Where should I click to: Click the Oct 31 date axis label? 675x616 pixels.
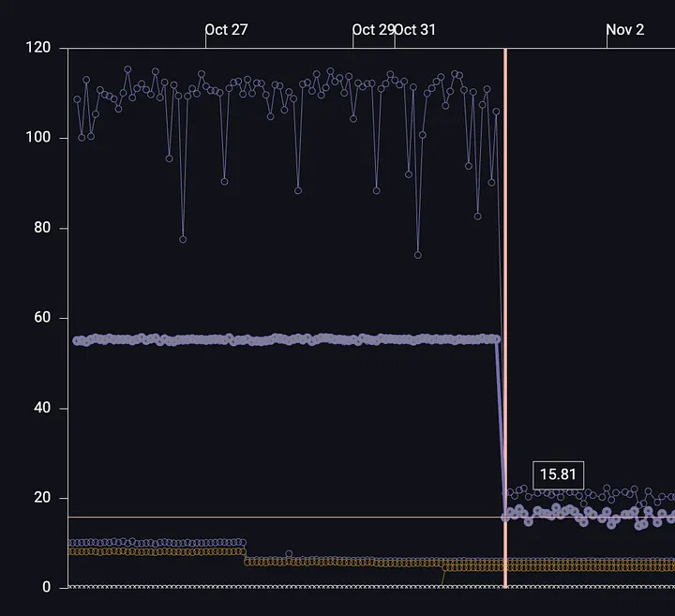pyautogui.click(x=415, y=29)
